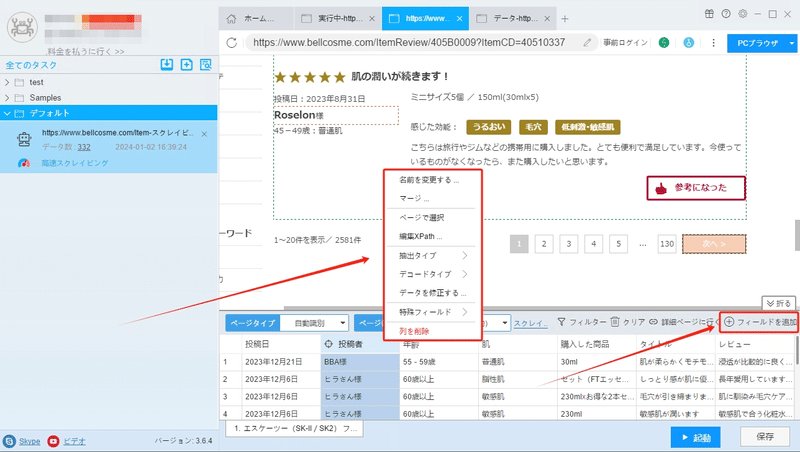The height and width of the screenshot is (452, 800).
Task: Expand the test folder
Action: (x=7, y=82)
